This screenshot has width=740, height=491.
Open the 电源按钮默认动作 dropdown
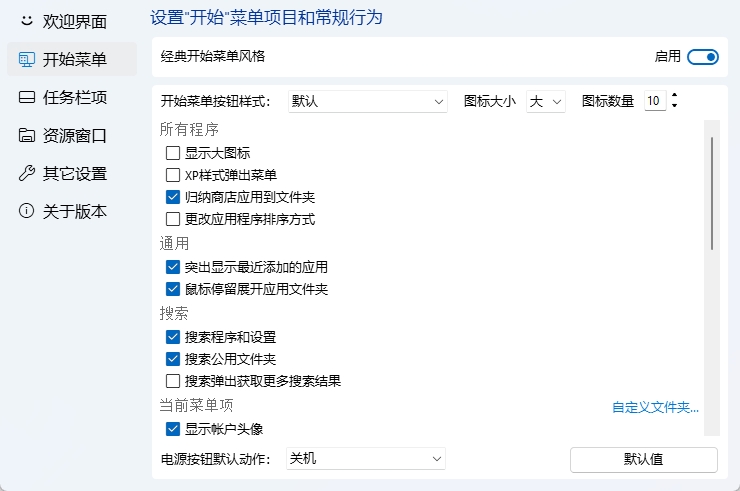[365, 459]
